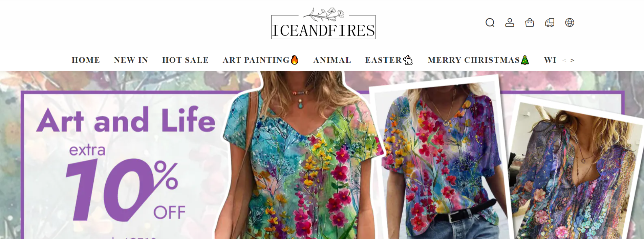Open the HOT SALE category
This screenshot has width=644, height=239.
point(185,60)
